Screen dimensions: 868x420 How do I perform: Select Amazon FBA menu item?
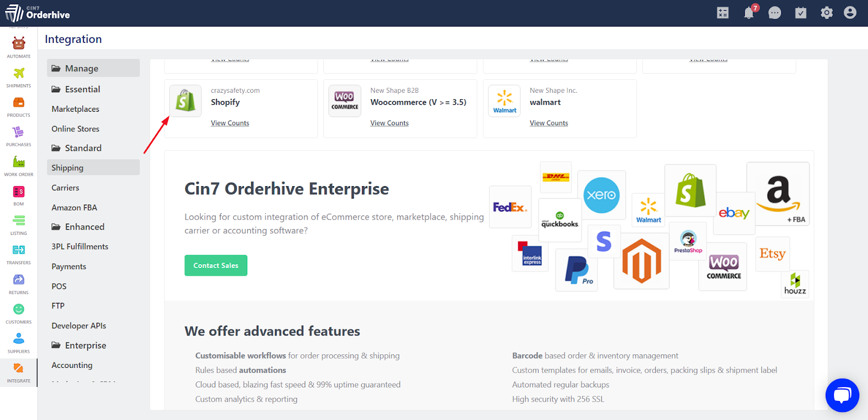[x=74, y=208]
